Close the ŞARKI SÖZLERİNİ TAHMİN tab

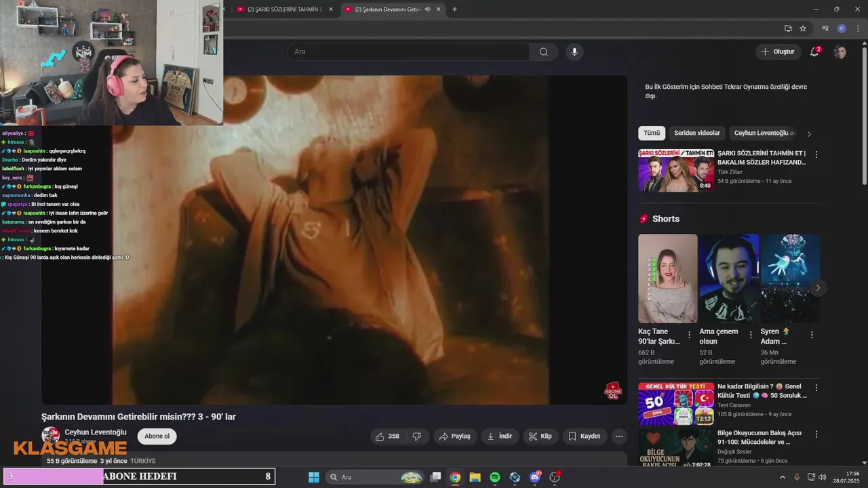(x=330, y=9)
